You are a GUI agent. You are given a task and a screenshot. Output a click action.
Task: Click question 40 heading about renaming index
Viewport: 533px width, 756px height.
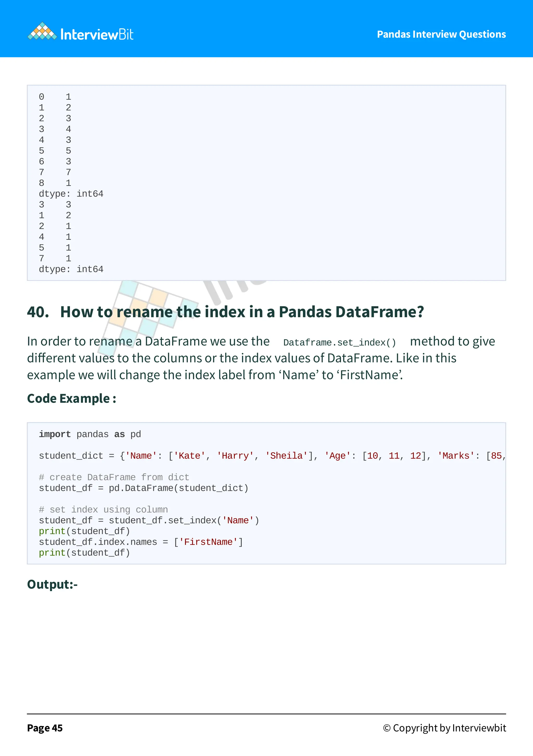[225, 312]
